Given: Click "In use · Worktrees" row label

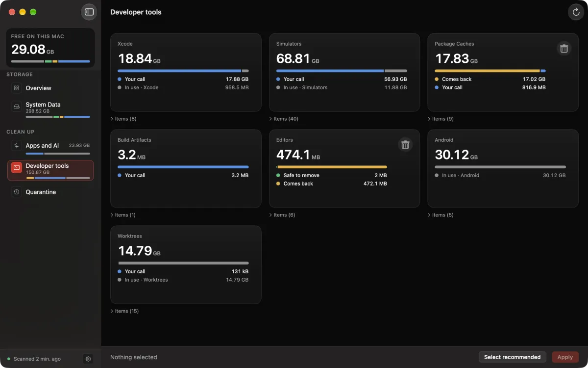Looking at the screenshot, I should 146,280.
